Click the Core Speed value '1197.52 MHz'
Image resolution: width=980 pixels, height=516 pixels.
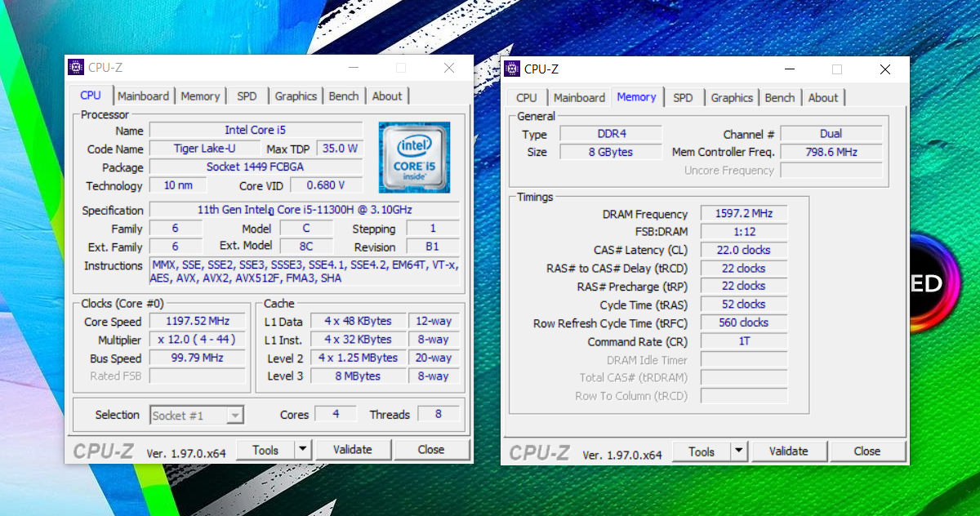pyautogui.click(x=198, y=322)
